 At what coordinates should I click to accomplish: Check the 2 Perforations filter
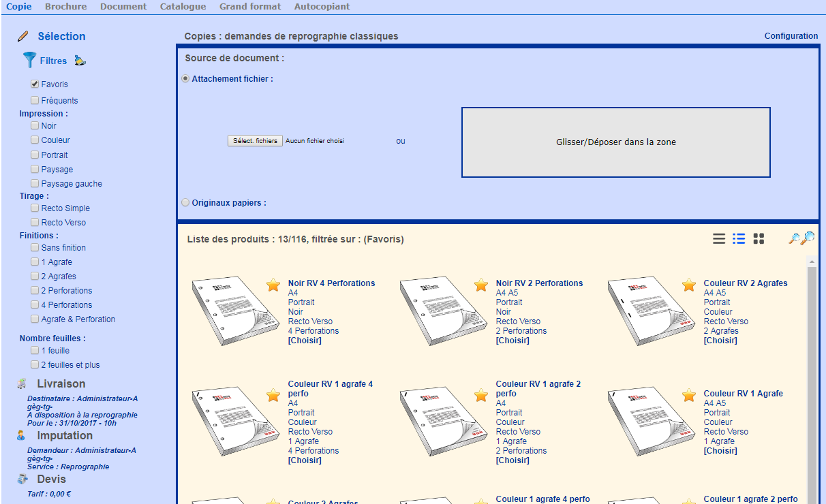coord(35,290)
